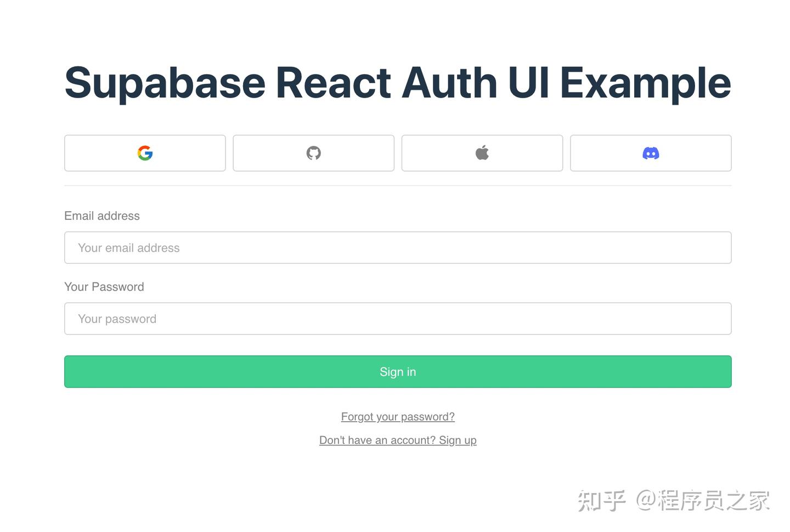Click inside the "Your email address" field
This screenshot has width=790, height=532.
[398, 247]
